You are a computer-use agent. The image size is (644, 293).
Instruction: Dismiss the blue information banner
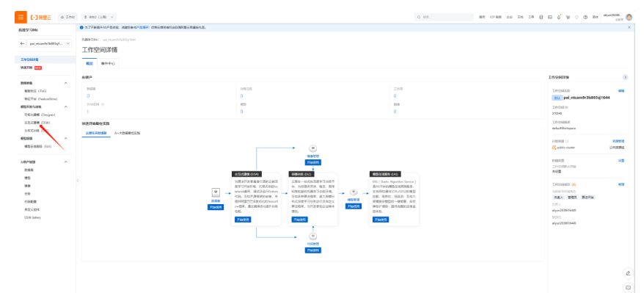[629, 27]
